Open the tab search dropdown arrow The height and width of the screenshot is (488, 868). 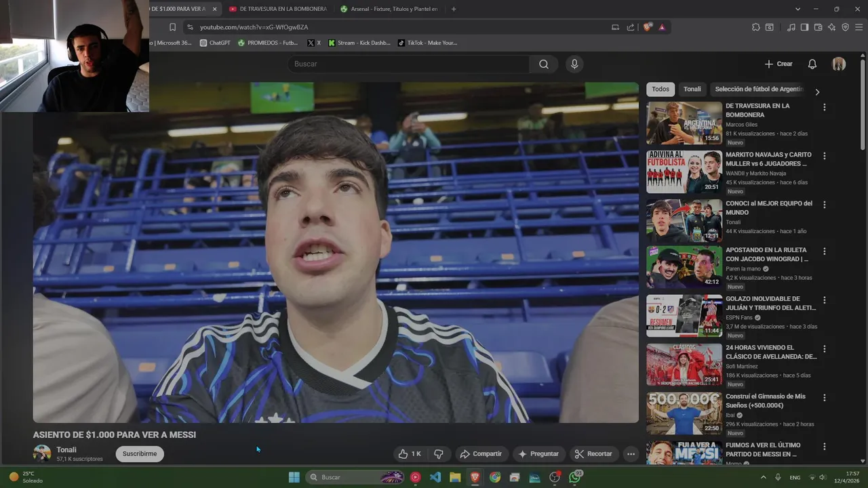tap(797, 9)
